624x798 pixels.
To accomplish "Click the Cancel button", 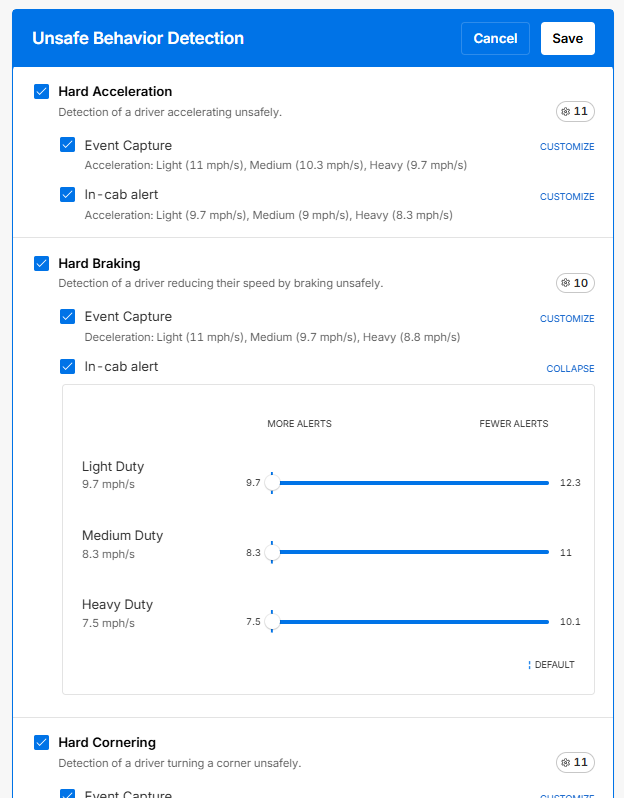I will pyautogui.click(x=495, y=38).
